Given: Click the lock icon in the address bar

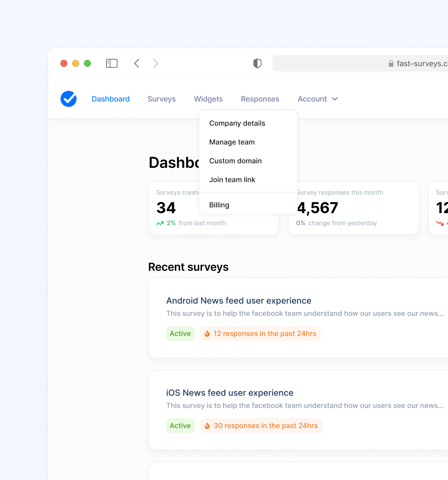Looking at the screenshot, I should (391, 64).
